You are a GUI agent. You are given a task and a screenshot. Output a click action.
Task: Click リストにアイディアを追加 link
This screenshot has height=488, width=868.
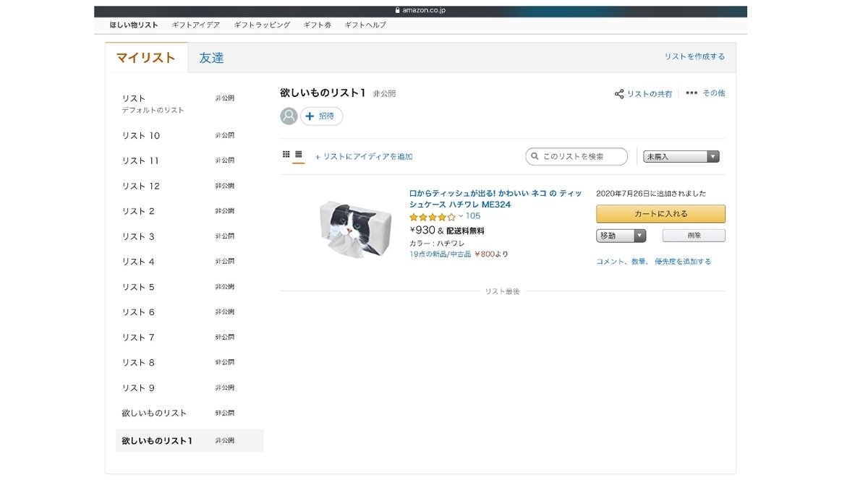[x=364, y=156]
